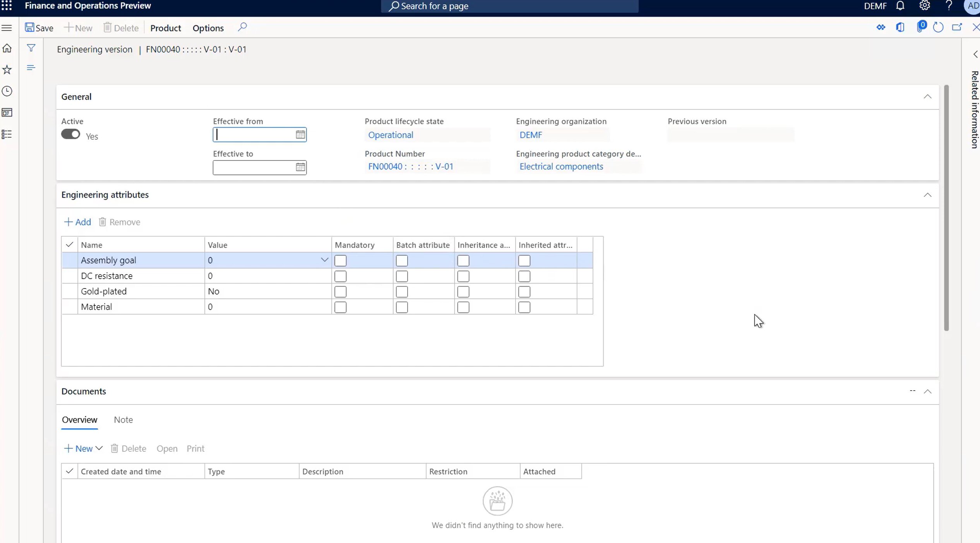Click the app launcher waffle icon
Screen dimensions: 980x543
coord(7,6)
